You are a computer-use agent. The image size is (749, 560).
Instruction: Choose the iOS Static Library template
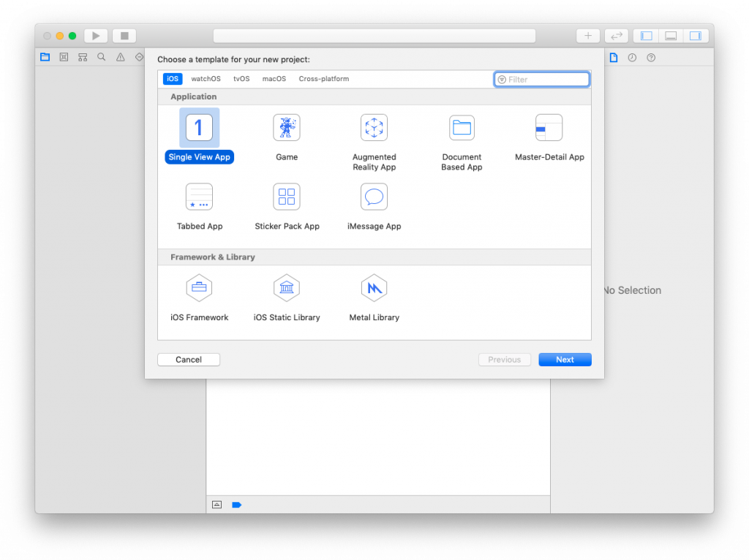click(x=287, y=298)
